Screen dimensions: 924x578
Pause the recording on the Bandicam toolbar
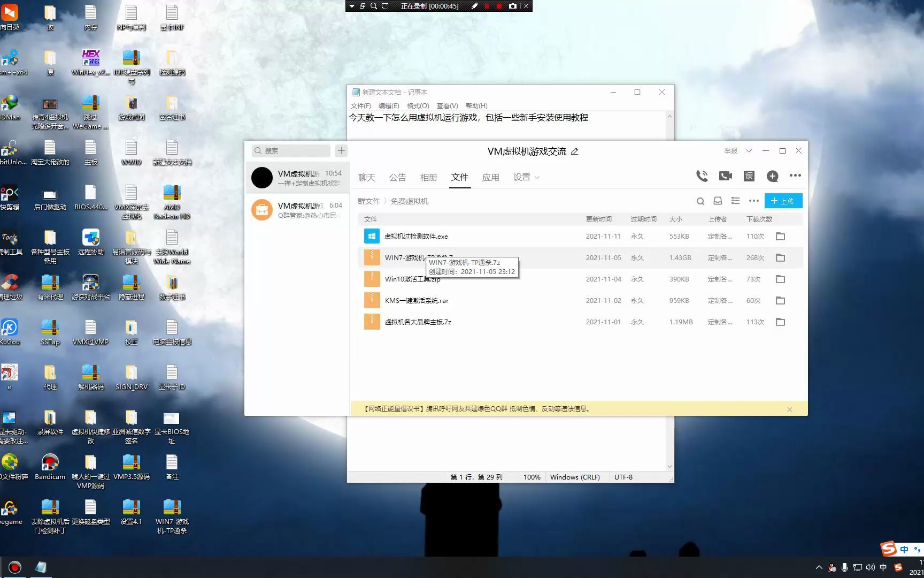coord(487,6)
